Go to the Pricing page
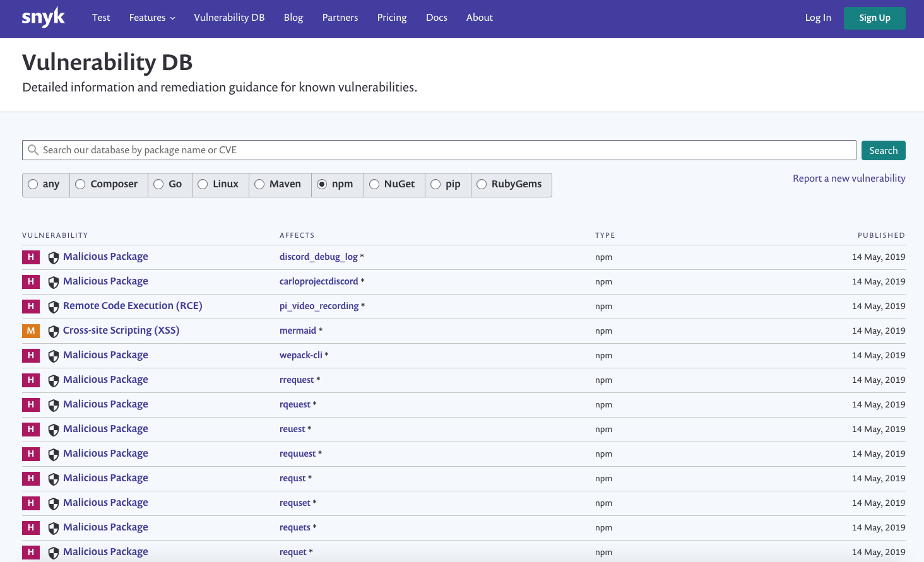Image resolution: width=924 pixels, height=562 pixels. pyautogui.click(x=392, y=18)
